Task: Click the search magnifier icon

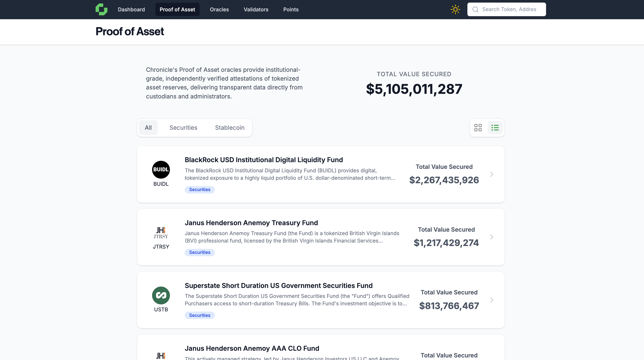Action: coord(475,9)
